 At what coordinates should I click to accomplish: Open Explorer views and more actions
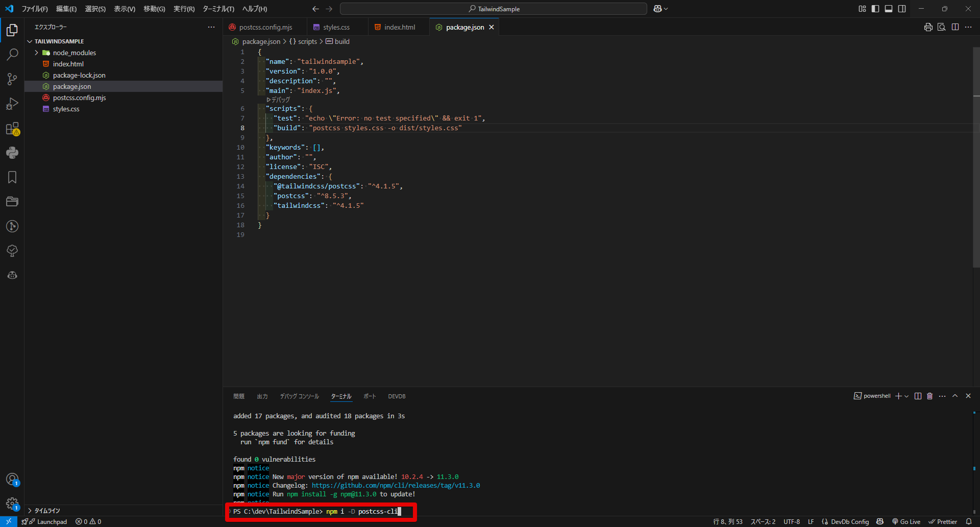211,27
